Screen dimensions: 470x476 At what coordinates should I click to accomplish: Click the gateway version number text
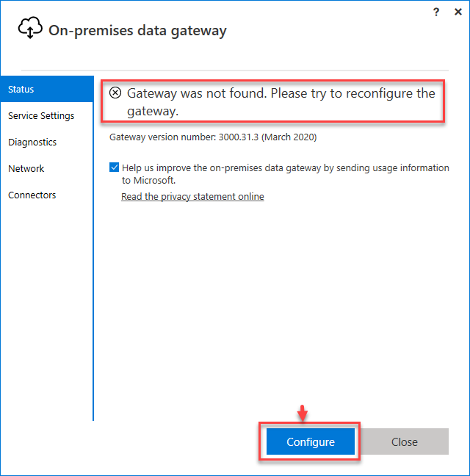pos(213,137)
